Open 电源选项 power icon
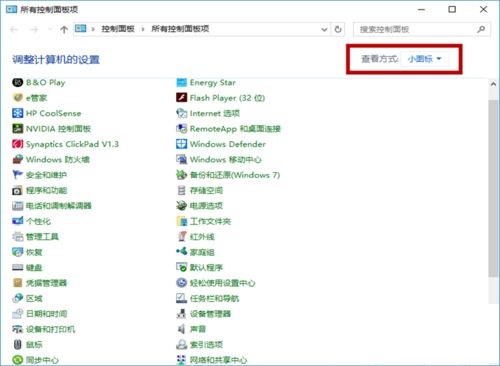This screenshot has width=500, height=366. pyautogui.click(x=181, y=206)
